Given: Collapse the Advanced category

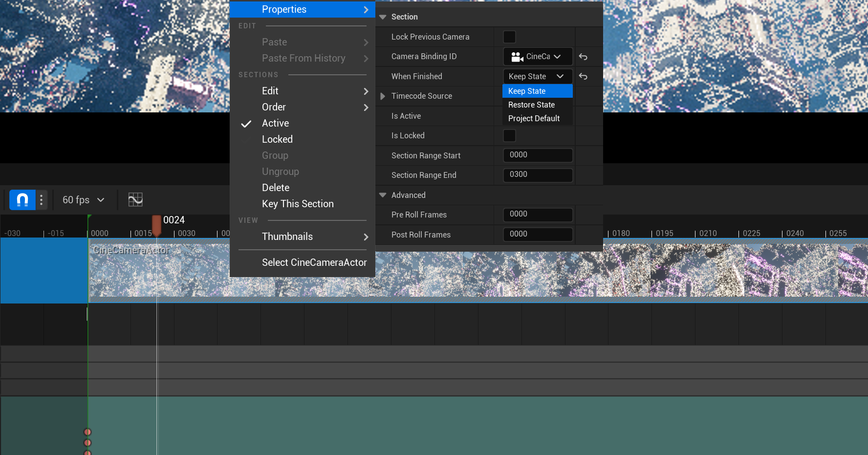Looking at the screenshot, I should 383,195.
